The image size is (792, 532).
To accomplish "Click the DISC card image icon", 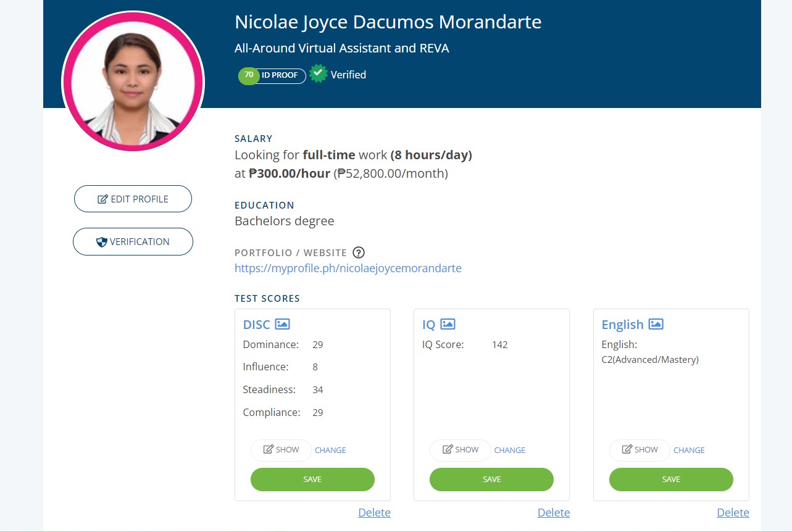I will pyautogui.click(x=282, y=324).
